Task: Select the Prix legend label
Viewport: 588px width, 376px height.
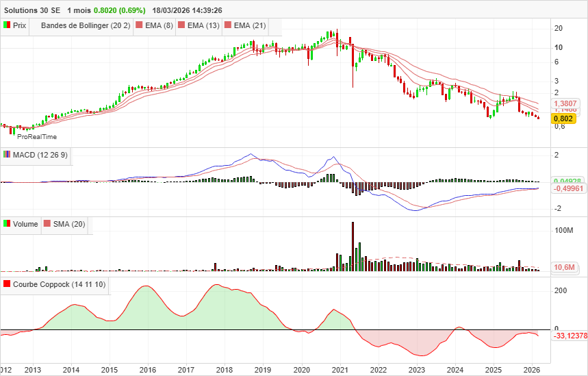Action: click(x=19, y=25)
